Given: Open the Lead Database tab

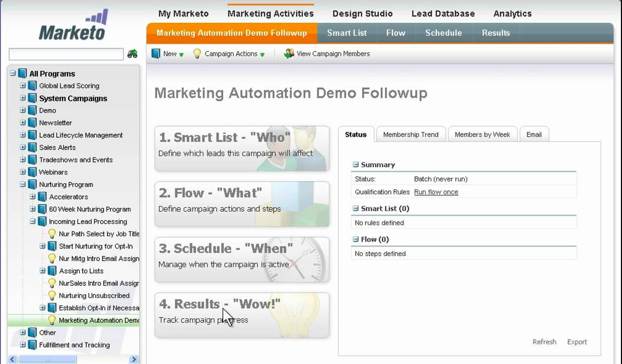Looking at the screenshot, I should tap(443, 13).
